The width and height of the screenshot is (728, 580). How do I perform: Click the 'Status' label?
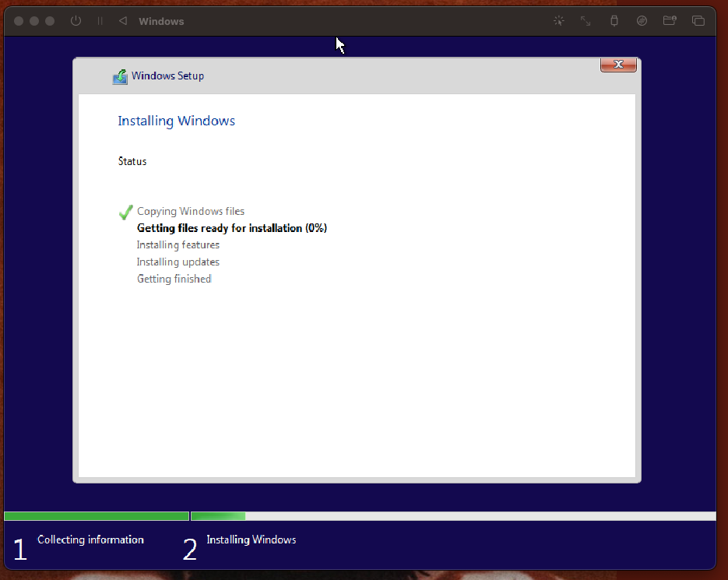132,161
